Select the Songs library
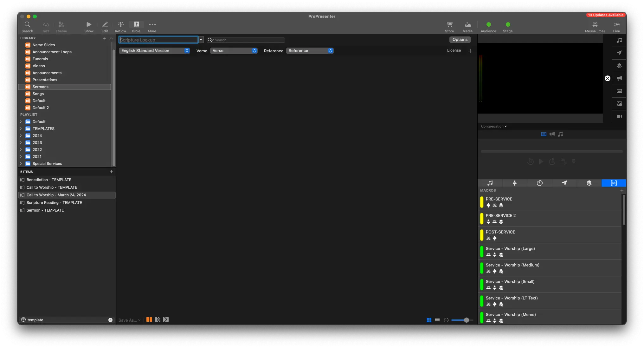 [x=38, y=94]
